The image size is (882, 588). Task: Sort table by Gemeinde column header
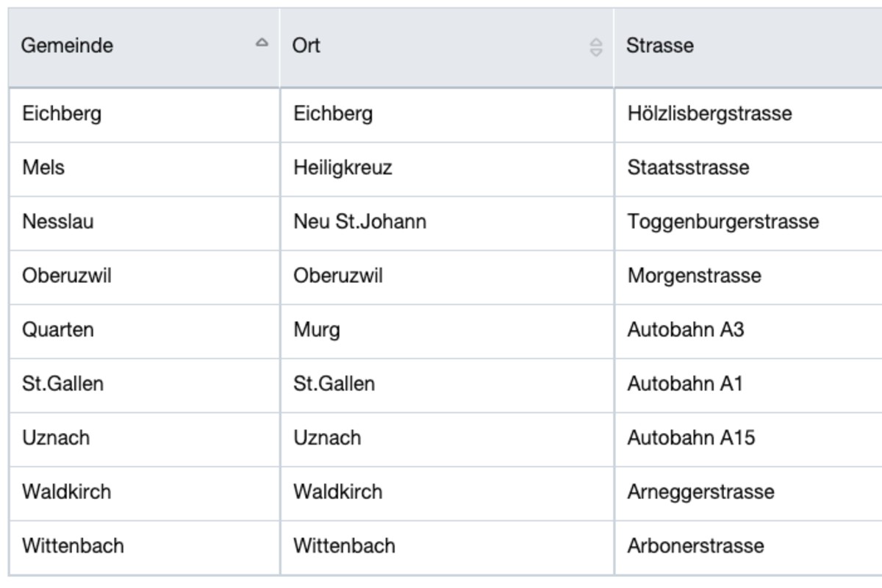pos(67,46)
